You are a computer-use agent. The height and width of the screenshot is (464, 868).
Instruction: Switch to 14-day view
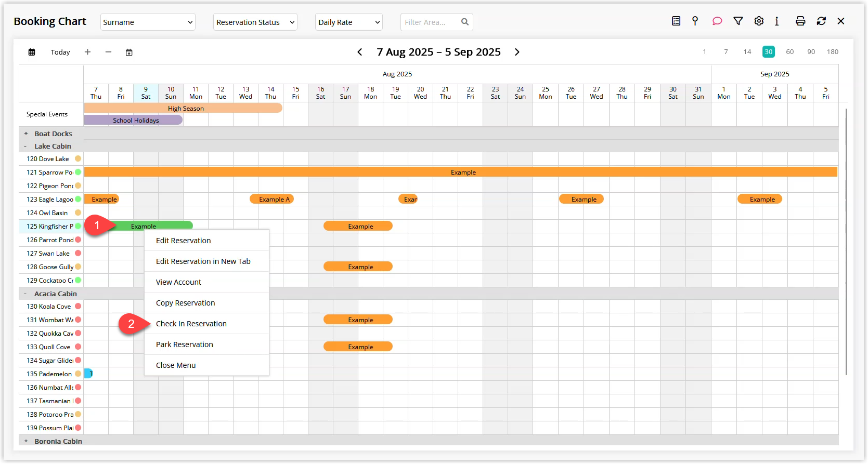pos(747,51)
